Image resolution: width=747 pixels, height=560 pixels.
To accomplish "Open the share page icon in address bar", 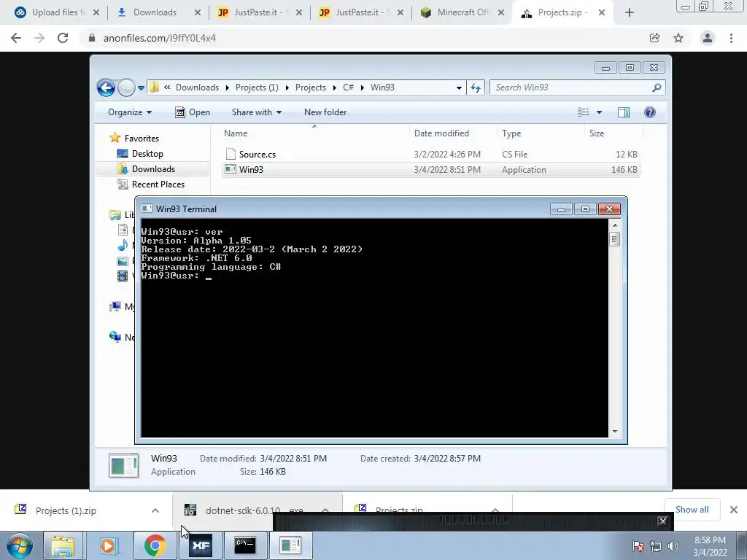I will 654,38.
